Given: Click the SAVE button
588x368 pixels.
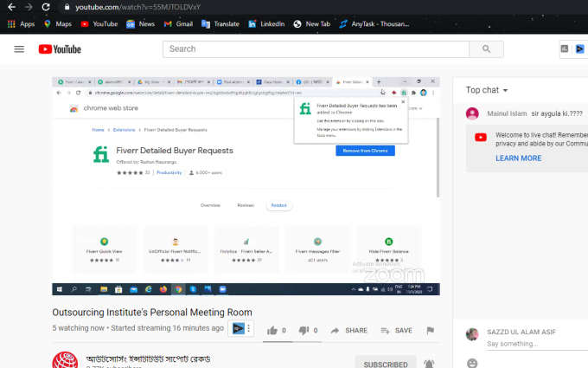Looking at the screenshot, I should coord(396,331).
